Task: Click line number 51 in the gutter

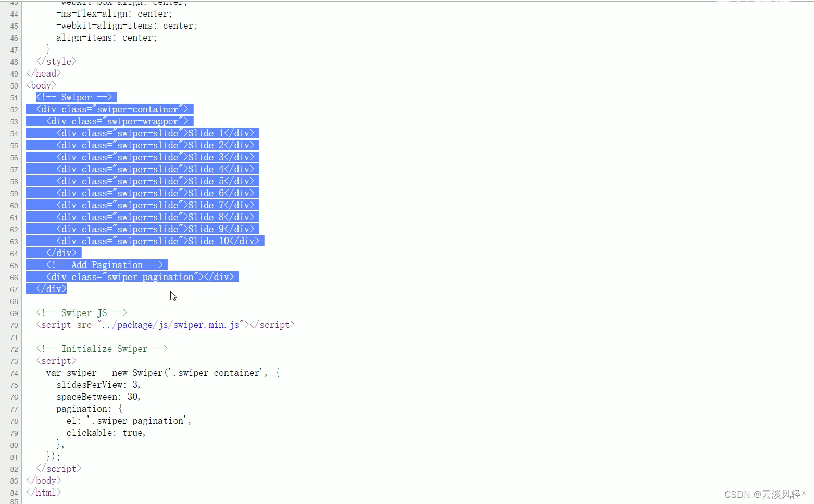Action: [14, 98]
